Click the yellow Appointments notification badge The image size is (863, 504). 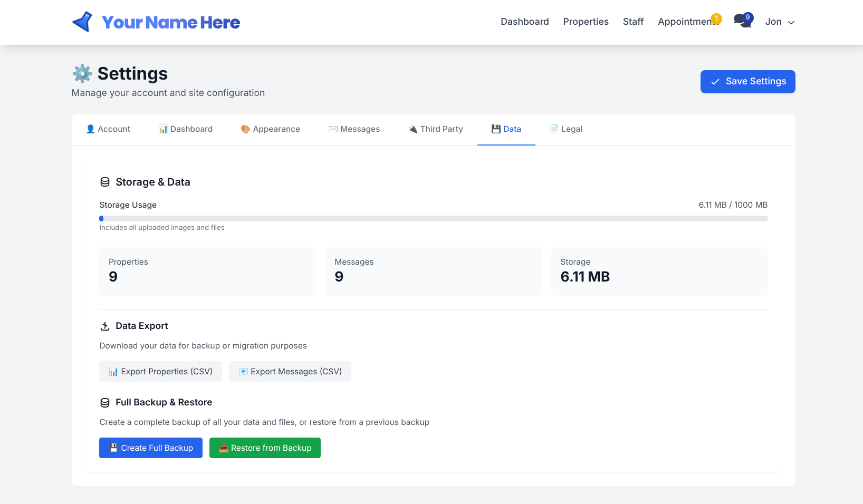pyautogui.click(x=716, y=19)
